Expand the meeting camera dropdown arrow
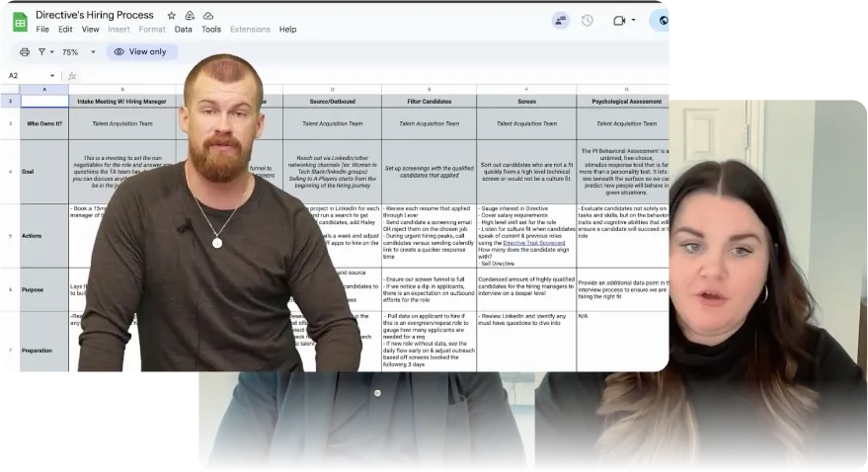Viewport: 868px width, 472px height. [633, 21]
